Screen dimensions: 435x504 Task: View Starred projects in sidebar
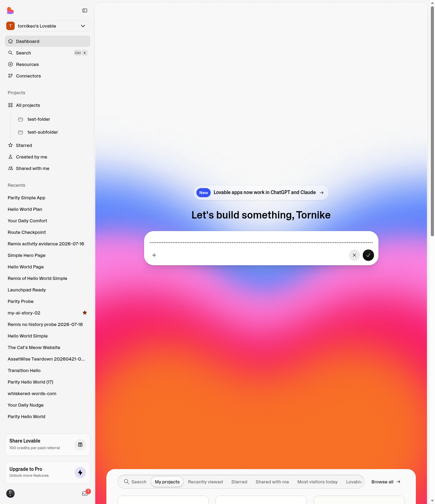[x=47, y=145]
